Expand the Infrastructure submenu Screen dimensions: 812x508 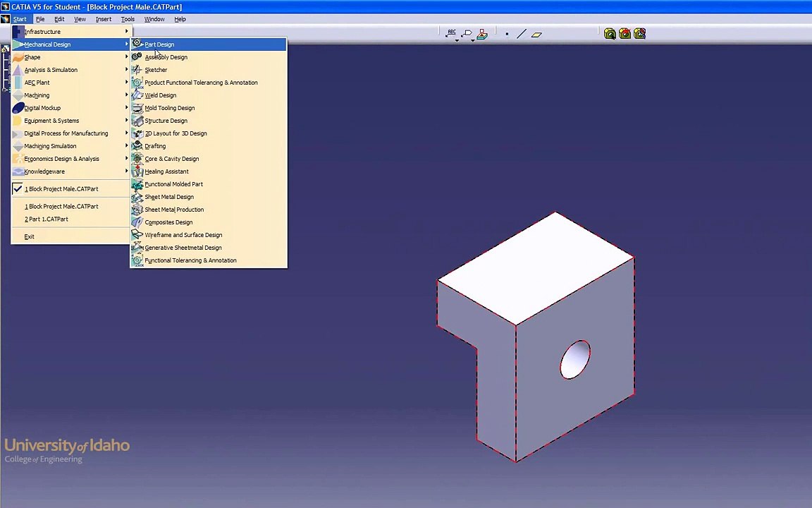tap(70, 32)
